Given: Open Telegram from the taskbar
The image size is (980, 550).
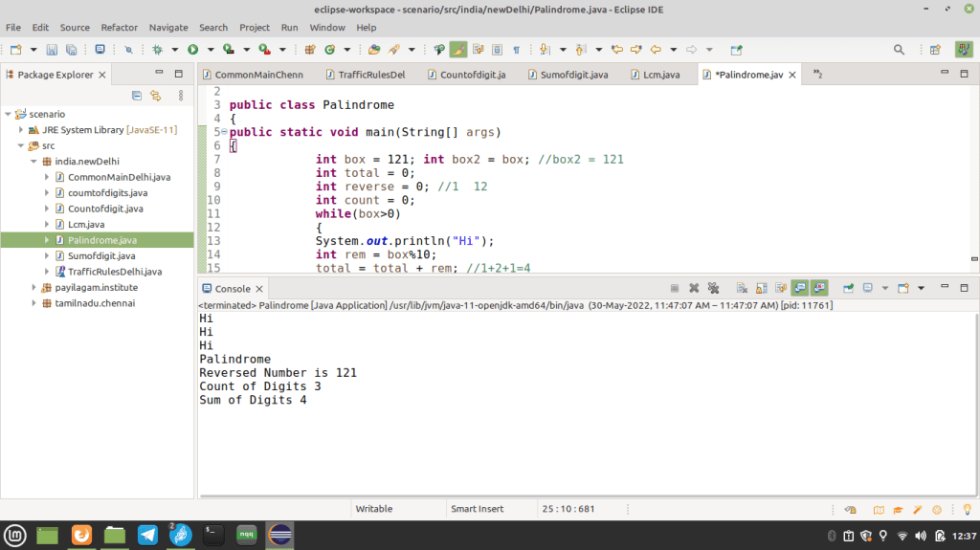Looking at the screenshot, I should click(x=147, y=535).
